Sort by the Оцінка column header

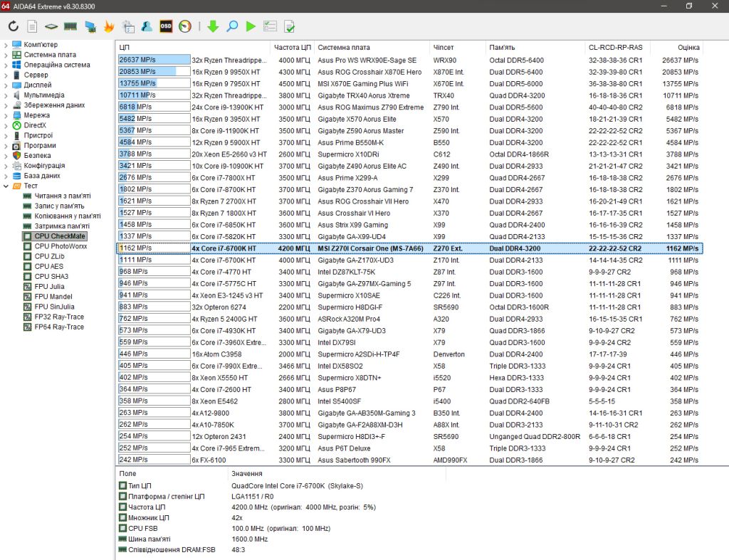(676, 48)
